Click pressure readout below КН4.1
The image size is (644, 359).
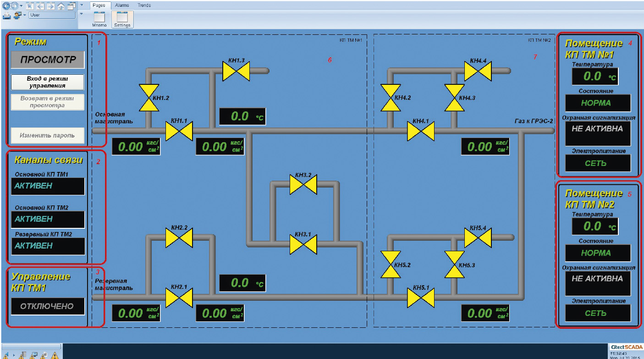(485, 147)
